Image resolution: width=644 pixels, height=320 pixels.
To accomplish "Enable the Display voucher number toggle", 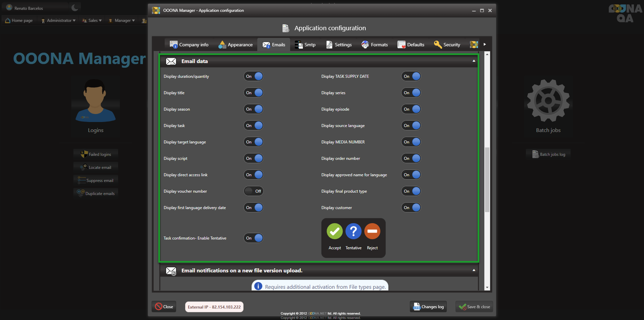I will (253, 191).
